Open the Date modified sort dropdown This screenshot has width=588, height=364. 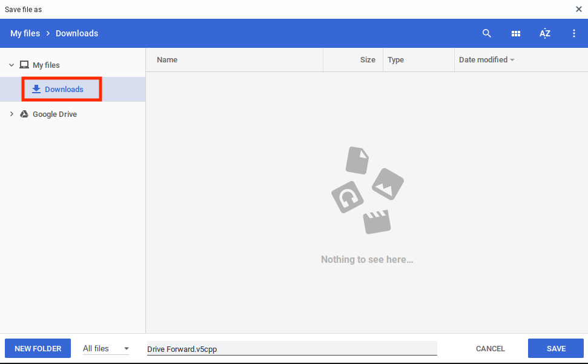pos(485,59)
